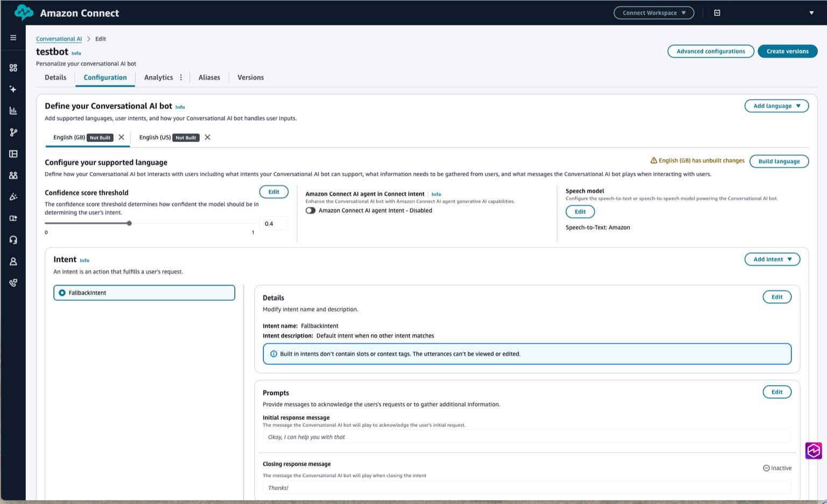This screenshot has width=827, height=504.
Task: Click the Analytics tab three-dot menu
Action: (x=181, y=77)
